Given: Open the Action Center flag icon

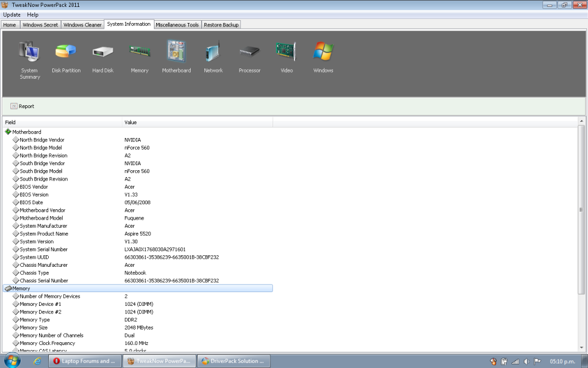Looking at the screenshot, I should pyautogui.click(x=537, y=362).
